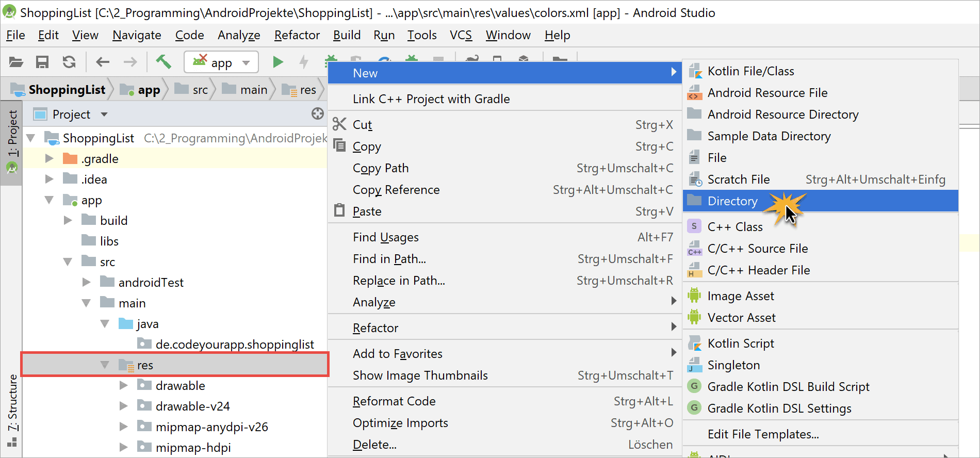Open the 1: Project tool window tab
Image resolution: width=980 pixels, height=458 pixels.
[x=11, y=142]
